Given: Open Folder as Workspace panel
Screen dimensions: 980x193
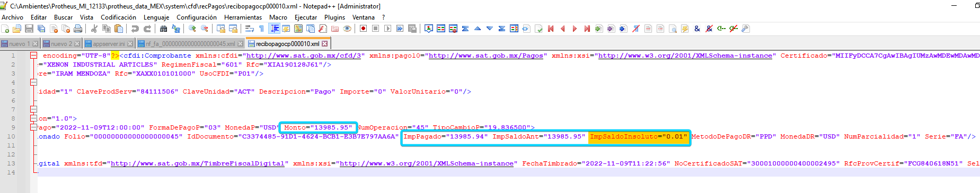Looking at the screenshot, I should click(335, 29).
